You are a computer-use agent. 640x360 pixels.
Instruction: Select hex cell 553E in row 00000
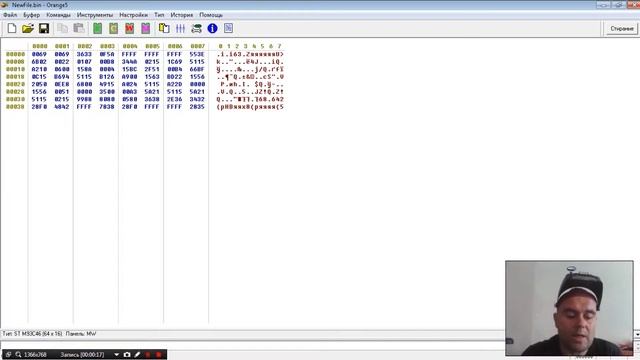point(197,54)
